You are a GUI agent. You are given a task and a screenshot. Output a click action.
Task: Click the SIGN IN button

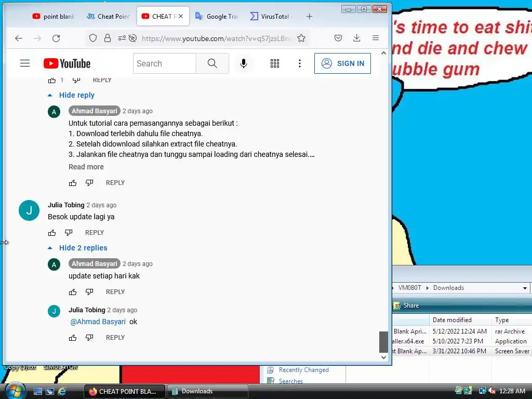(x=342, y=63)
